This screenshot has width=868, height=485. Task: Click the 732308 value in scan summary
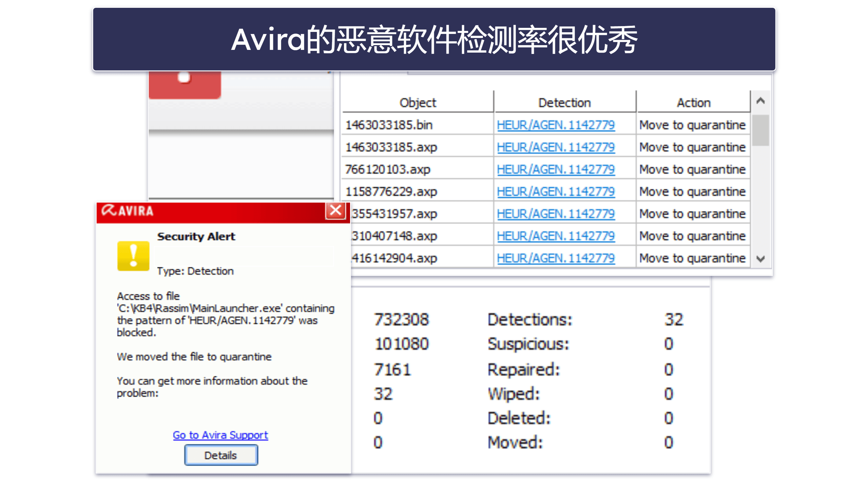401,319
